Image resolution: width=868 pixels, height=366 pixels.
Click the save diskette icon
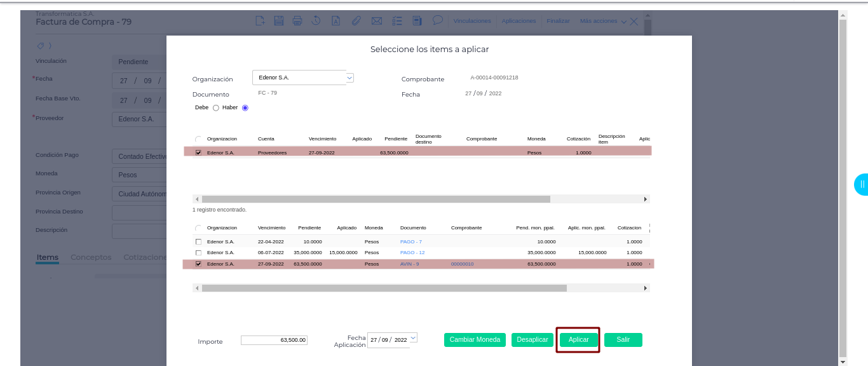278,21
